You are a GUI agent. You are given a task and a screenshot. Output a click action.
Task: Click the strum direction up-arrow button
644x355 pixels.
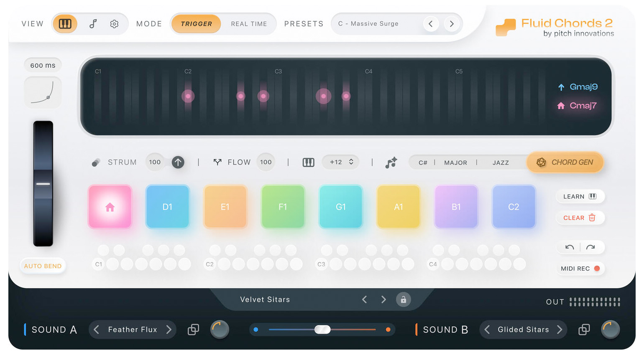coord(178,162)
